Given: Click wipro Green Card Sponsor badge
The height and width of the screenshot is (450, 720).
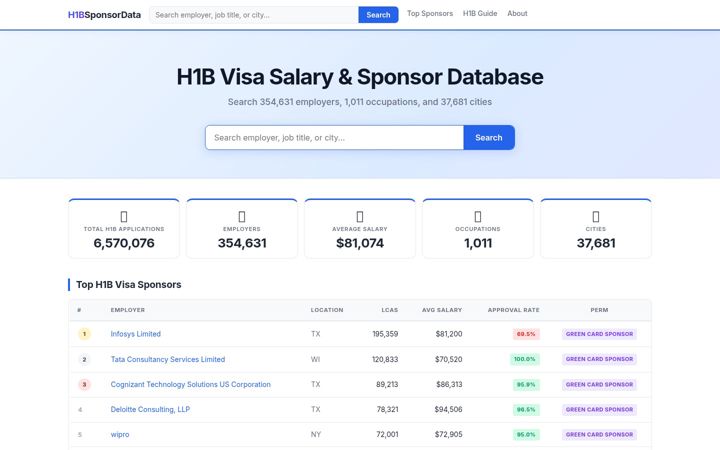Looking at the screenshot, I should point(599,434).
